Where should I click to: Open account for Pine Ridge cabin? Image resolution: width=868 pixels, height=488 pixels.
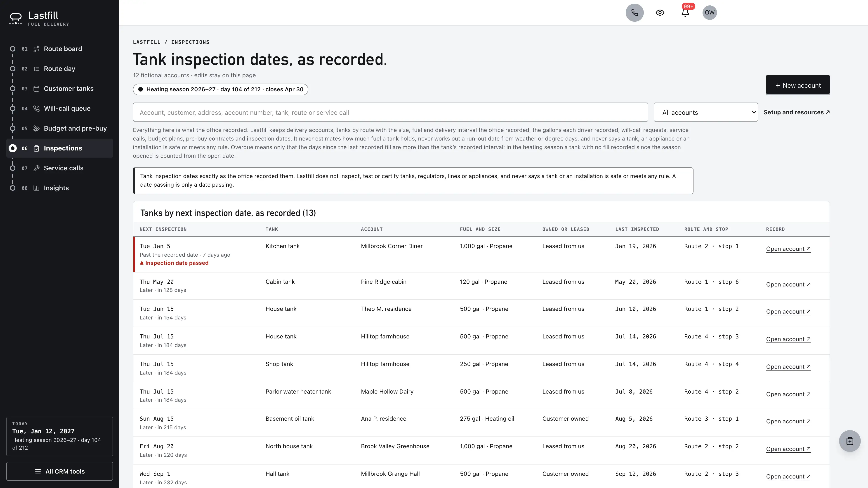click(788, 284)
